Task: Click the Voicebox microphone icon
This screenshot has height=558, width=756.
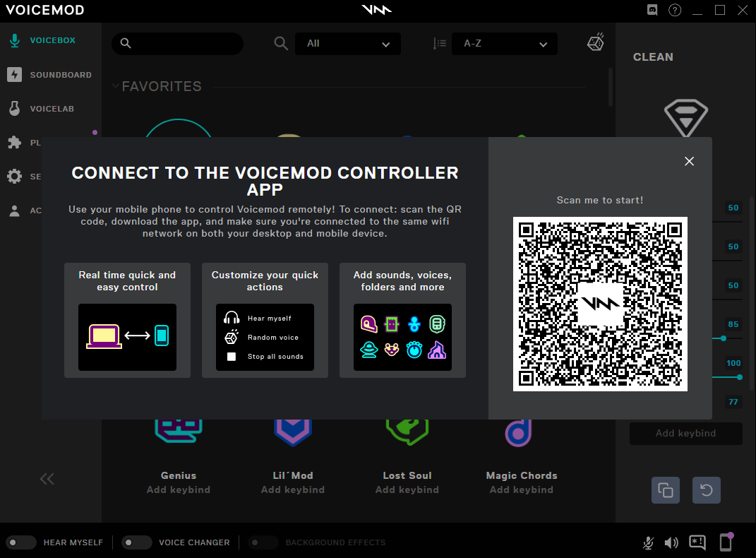Action: [x=14, y=40]
